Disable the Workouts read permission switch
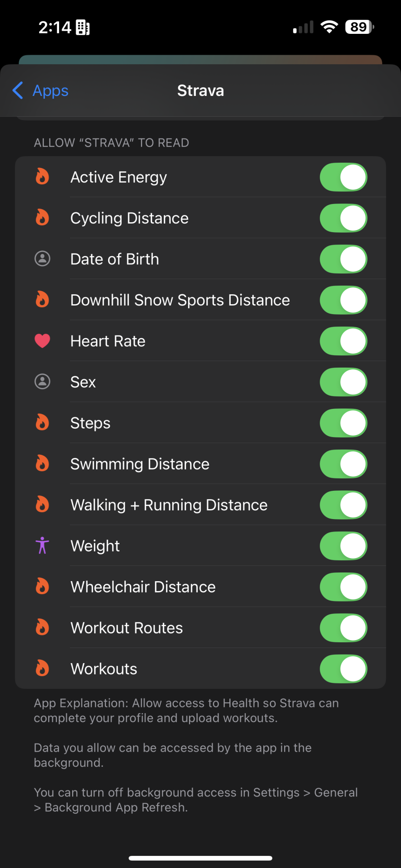The image size is (401, 868). [x=344, y=669]
